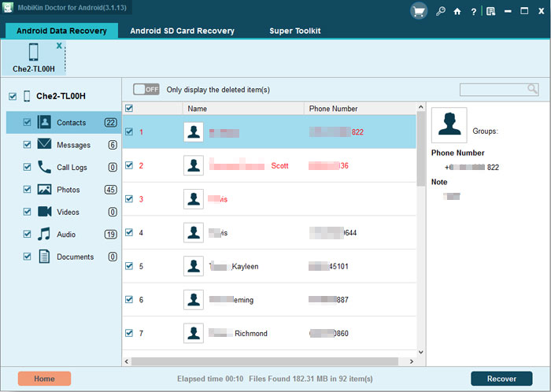Click the key registration icon
The image size is (551, 392).
tap(440, 11)
